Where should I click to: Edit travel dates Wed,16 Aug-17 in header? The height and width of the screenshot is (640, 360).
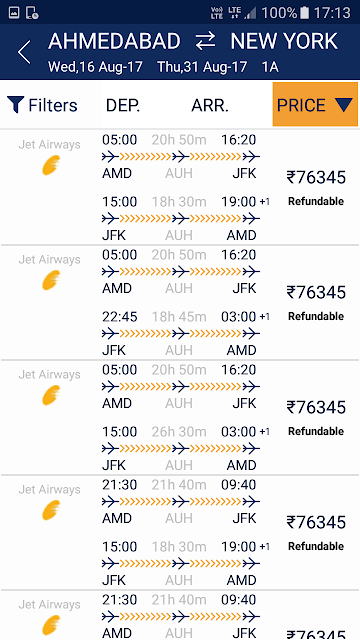coord(95,67)
